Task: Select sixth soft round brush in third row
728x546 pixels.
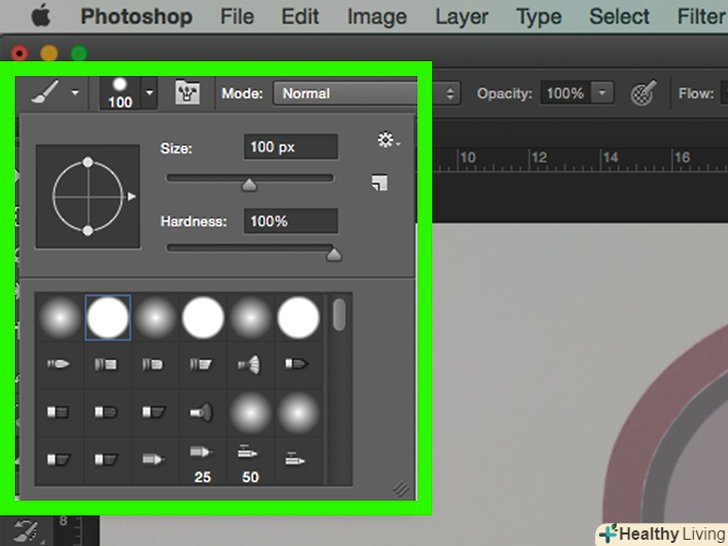Action: (x=298, y=412)
